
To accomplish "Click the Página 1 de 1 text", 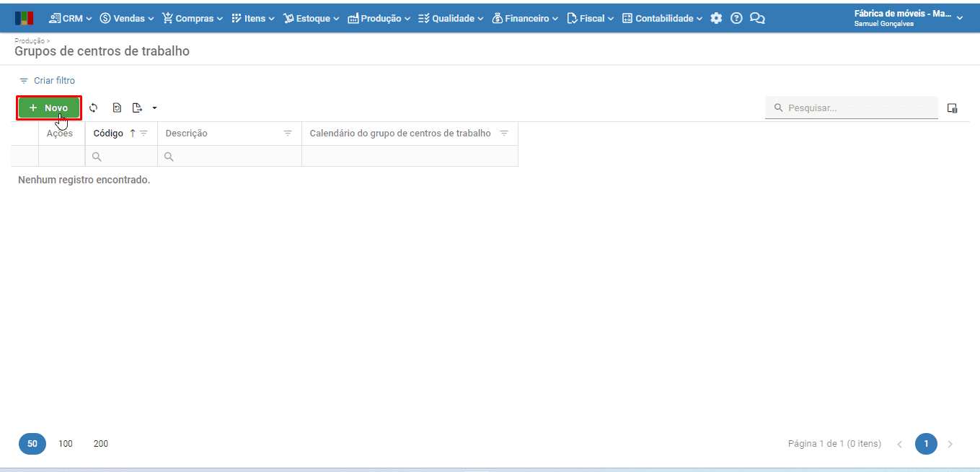I will click(834, 444).
